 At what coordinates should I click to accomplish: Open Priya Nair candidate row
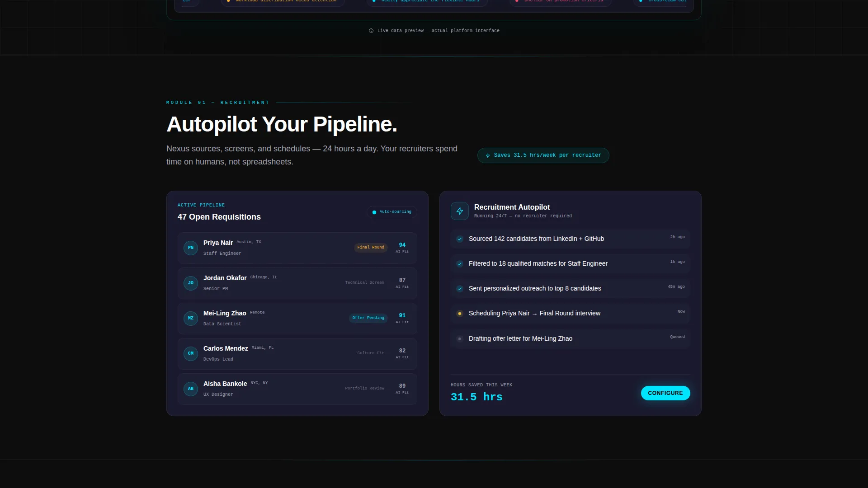(297, 248)
